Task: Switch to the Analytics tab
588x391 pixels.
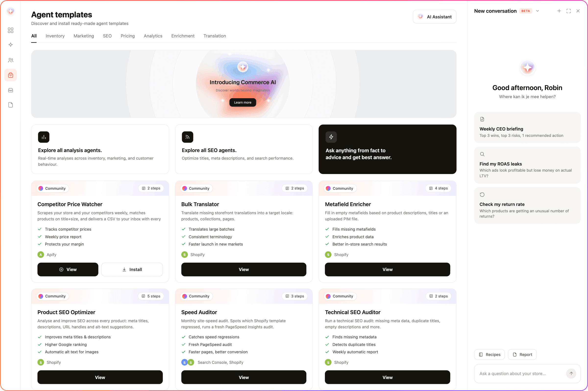Action: (153, 36)
